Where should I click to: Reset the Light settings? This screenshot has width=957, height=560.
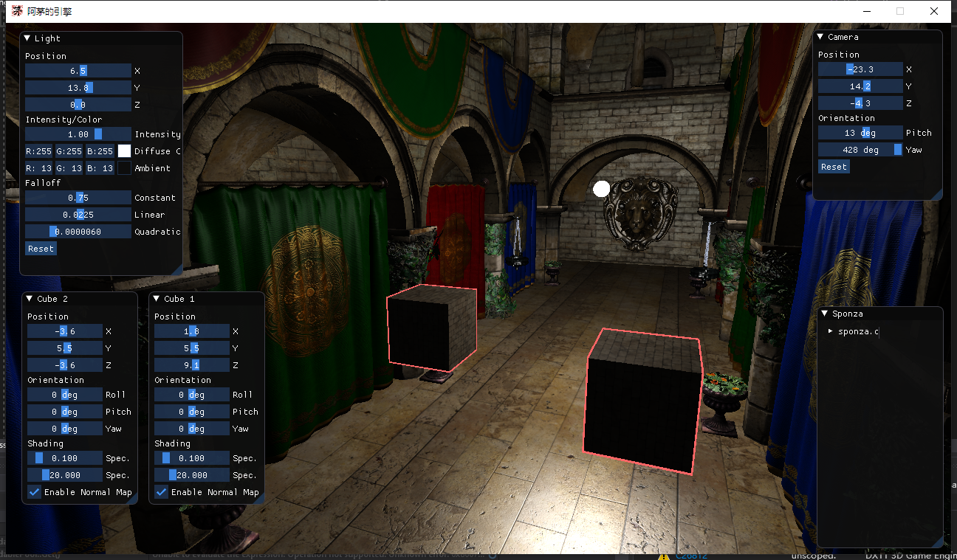[41, 249]
